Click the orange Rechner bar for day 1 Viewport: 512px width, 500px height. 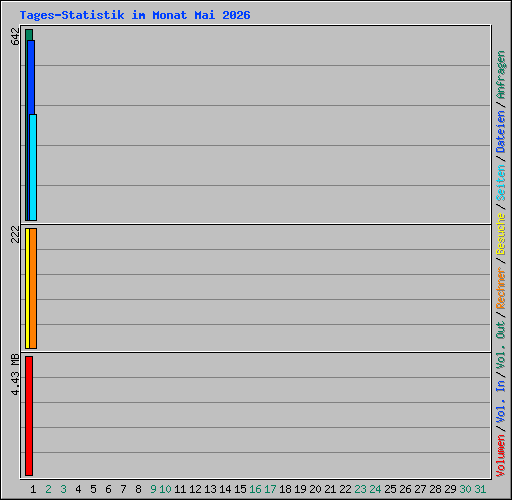click(33, 288)
